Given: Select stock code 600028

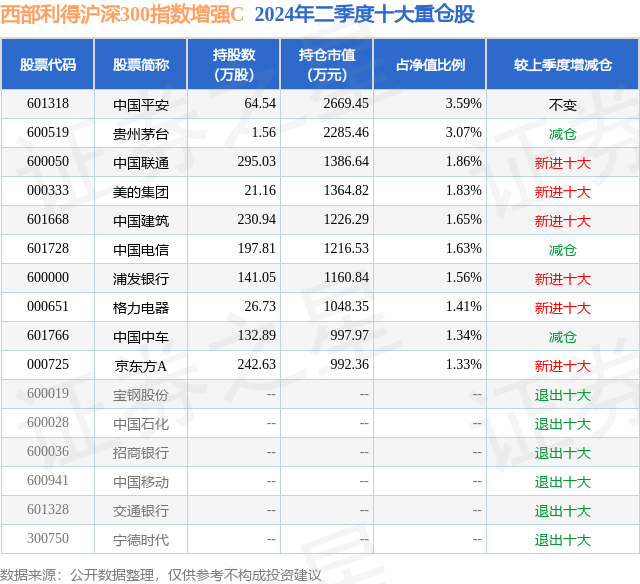Looking at the screenshot, I should pos(48,422).
